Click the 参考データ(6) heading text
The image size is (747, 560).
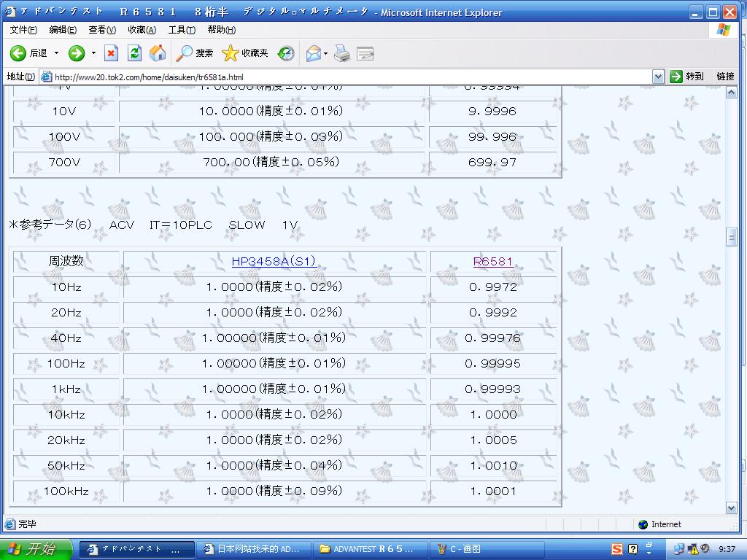50,225
